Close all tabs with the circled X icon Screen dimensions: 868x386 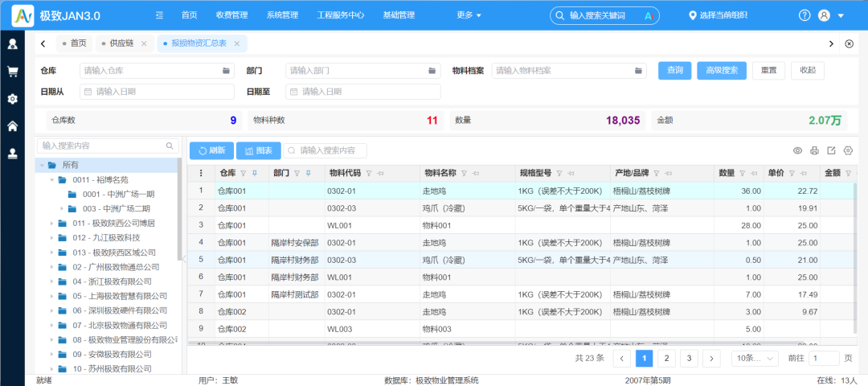click(850, 43)
